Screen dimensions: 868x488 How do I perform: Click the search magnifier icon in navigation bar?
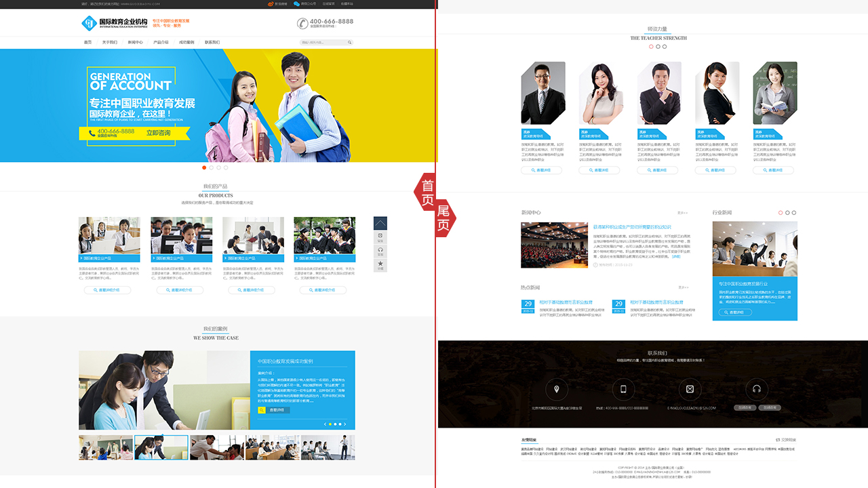(x=350, y=43)
